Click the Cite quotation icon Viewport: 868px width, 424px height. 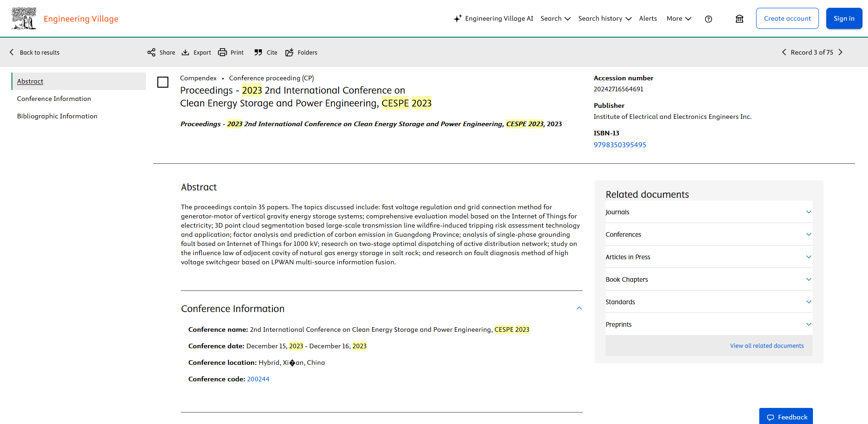(x=258, y=52)
